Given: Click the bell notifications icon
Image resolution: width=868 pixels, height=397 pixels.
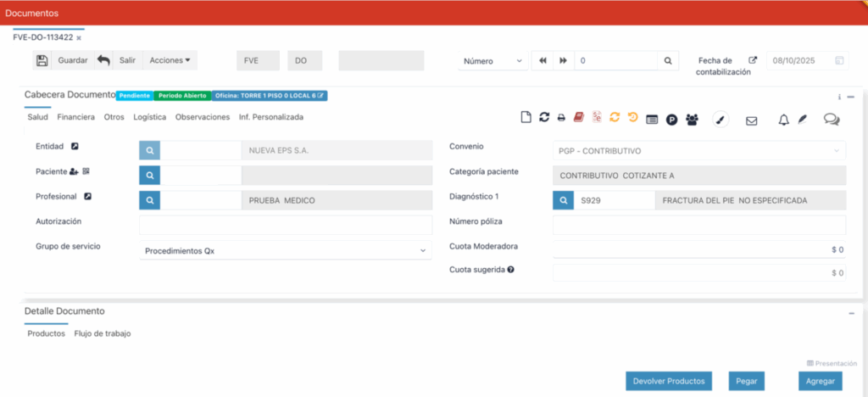Looking at the screenshot, I should click(x=784, y=120).
